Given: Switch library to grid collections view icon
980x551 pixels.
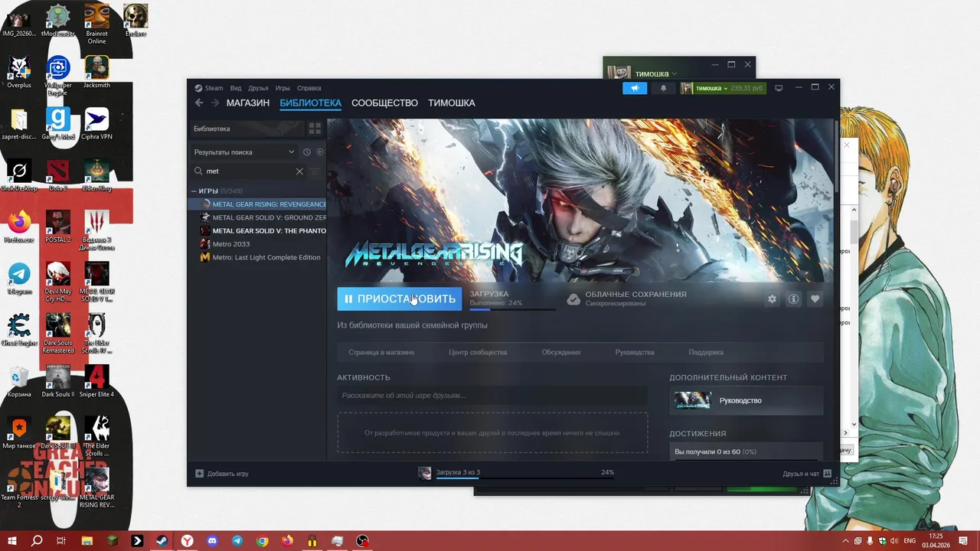Looking at the screenshot, I should pyautogui.click(x=315, y=129).
